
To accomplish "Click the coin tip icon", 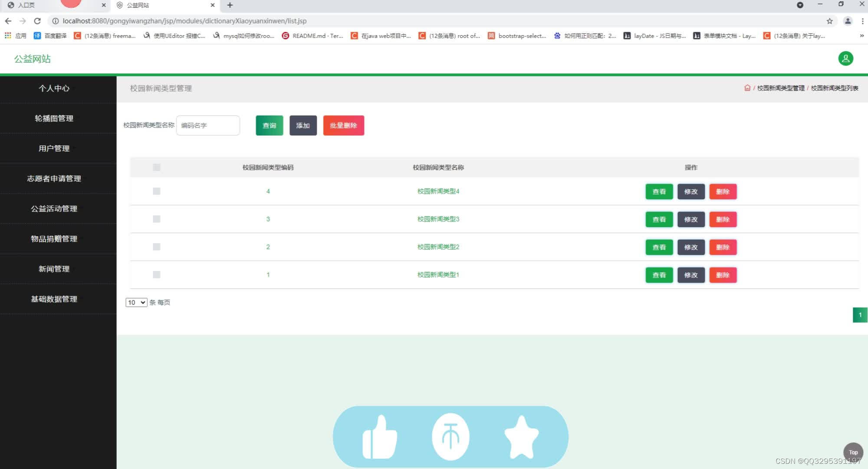I will click(450, 437).
